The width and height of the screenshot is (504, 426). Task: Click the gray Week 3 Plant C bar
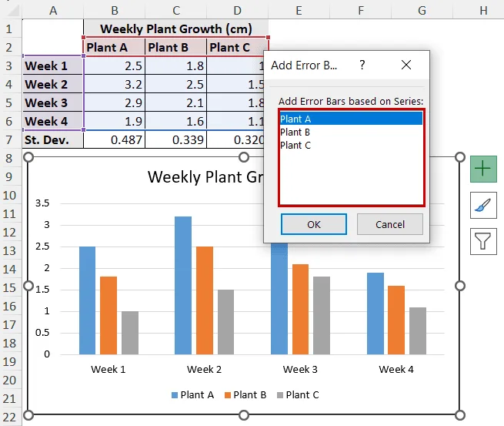(322, 315)
